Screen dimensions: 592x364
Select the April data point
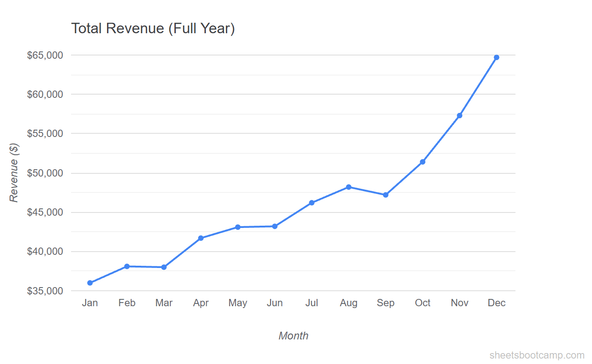201,238
